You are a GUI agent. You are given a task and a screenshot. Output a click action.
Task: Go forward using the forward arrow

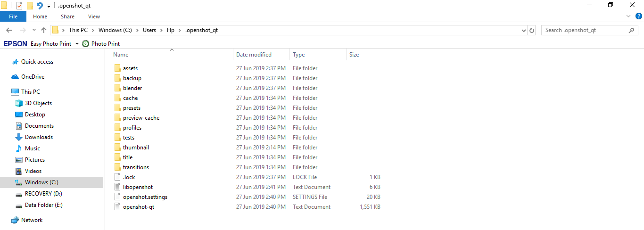click(23, 30)
